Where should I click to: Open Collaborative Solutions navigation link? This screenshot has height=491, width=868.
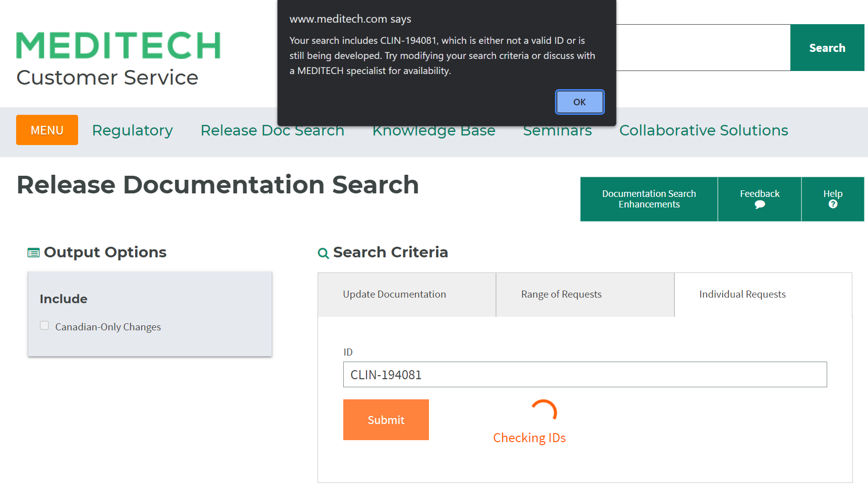point(704,130)
